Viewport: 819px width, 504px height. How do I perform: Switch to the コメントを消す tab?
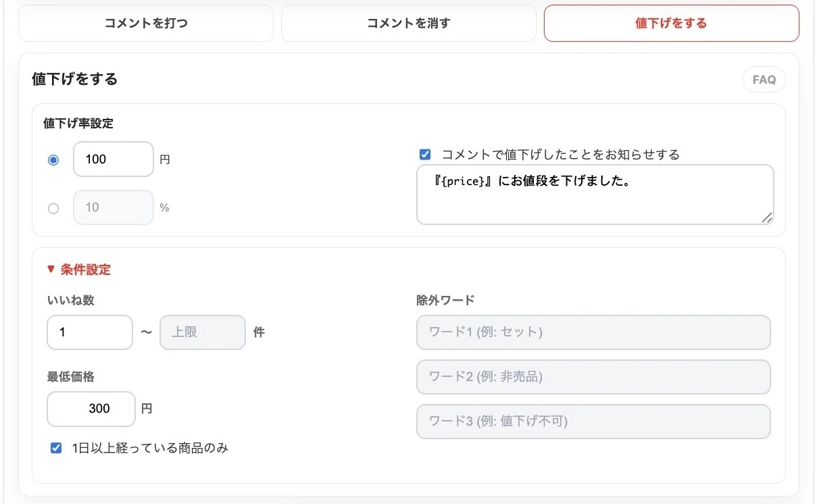point(408,24)
